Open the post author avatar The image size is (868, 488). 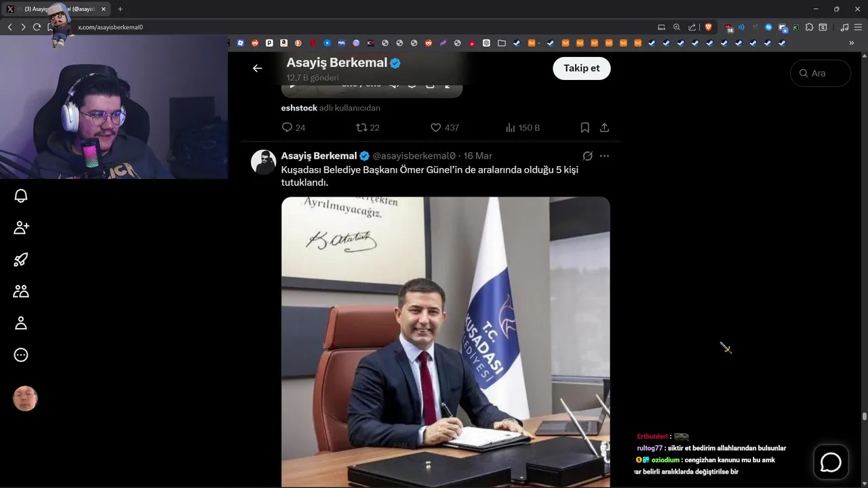tap(264, 162)
